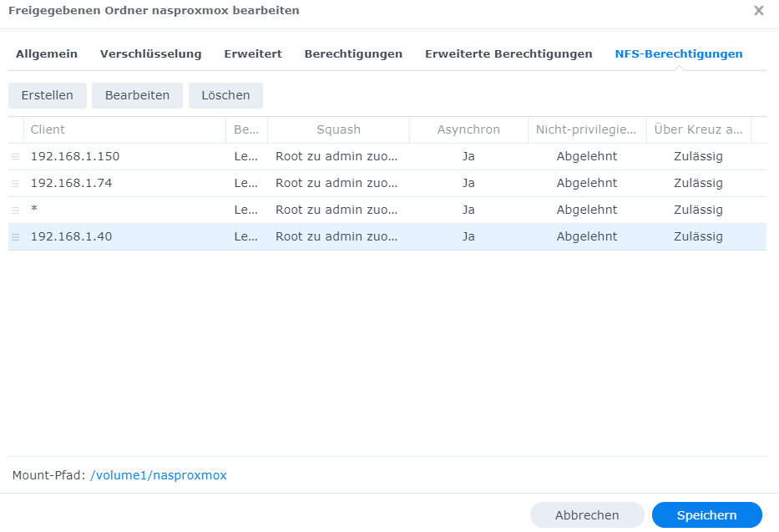Click the Asynchron column header
779x532 pixels.
(x=468, y=129)
